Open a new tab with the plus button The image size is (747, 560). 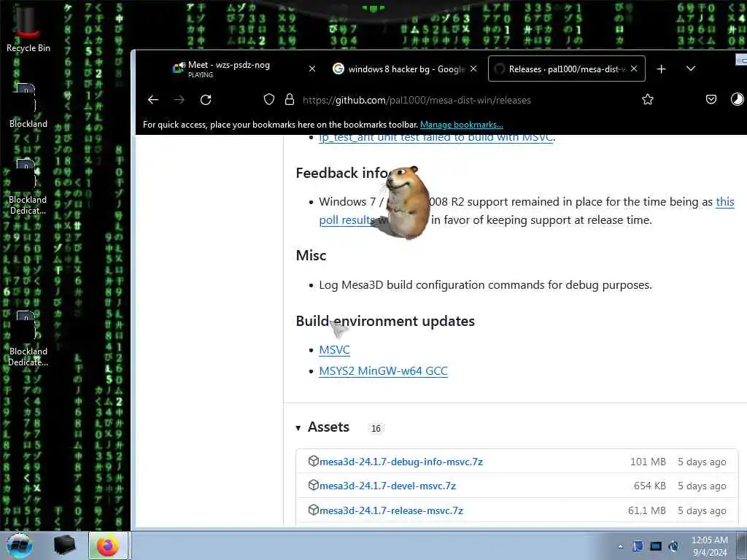pyautogui.click(x=661, y=69)
